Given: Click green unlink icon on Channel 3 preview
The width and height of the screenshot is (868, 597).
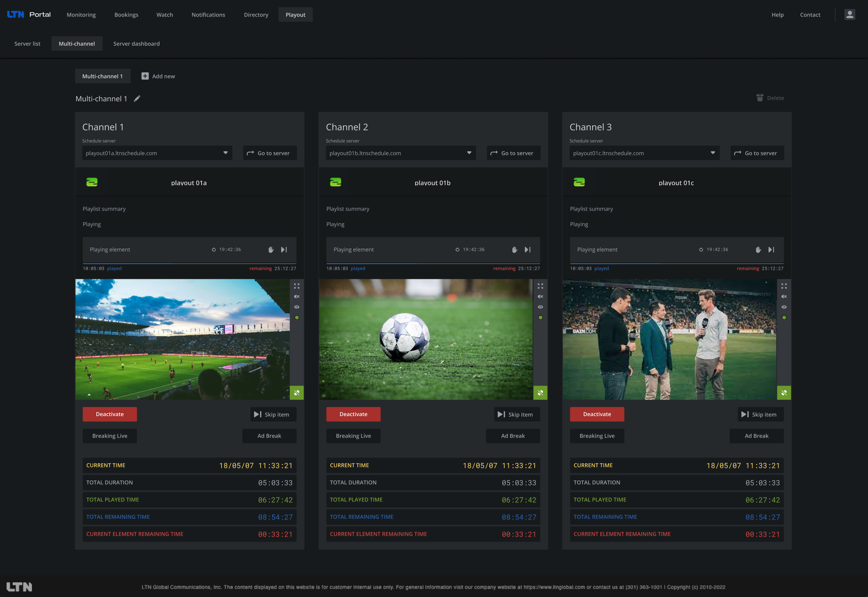Looking at the screenshot, I should point(784,393).
